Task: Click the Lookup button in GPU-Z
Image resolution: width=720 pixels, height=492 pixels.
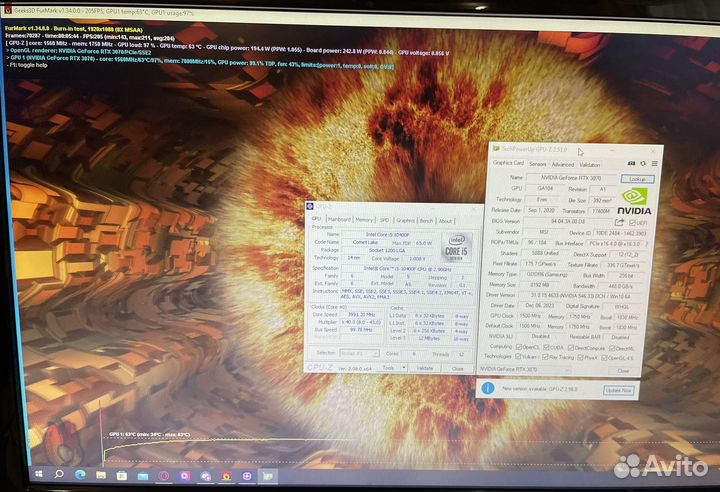Action: pos(637,179)
